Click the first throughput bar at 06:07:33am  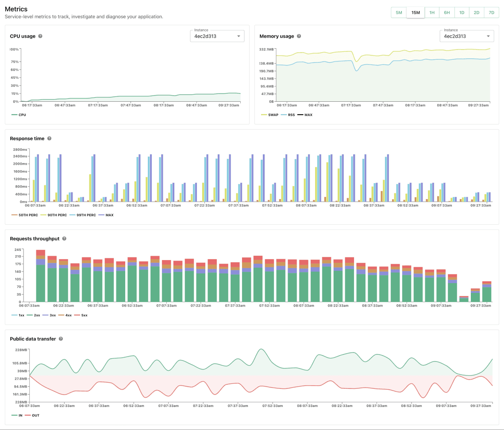40,276
